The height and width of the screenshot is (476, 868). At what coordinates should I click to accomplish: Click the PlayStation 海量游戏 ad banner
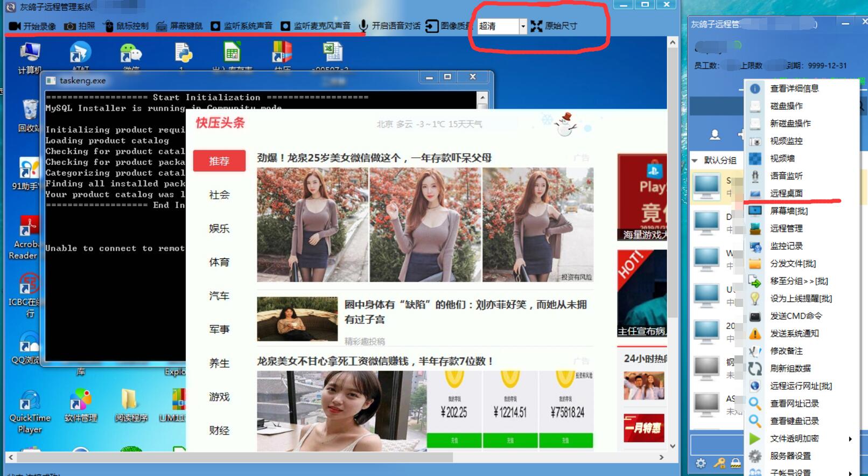pyautogui.click(x=642, y=197)
